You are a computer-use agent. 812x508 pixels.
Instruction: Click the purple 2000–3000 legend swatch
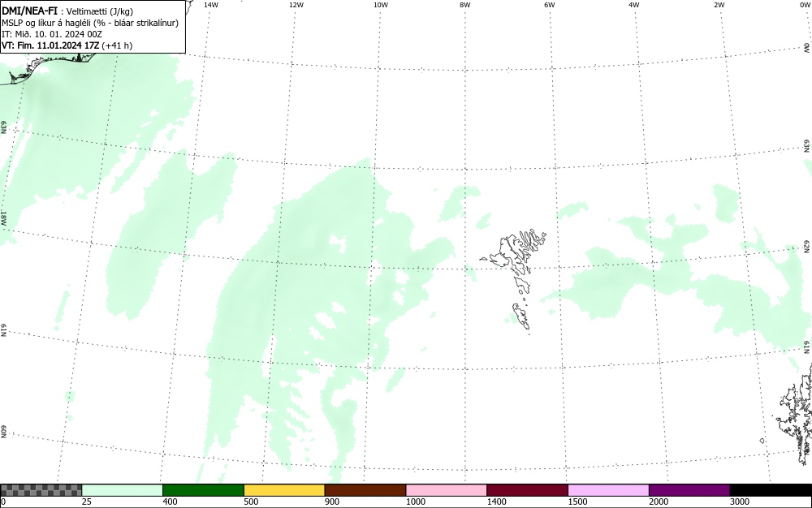(x=689, y=490)
